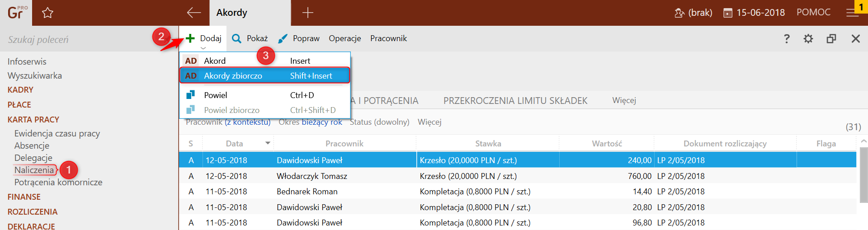Go back using the left arrow
Viewport: 868px width, 230px height.
(x=194, y=13)
